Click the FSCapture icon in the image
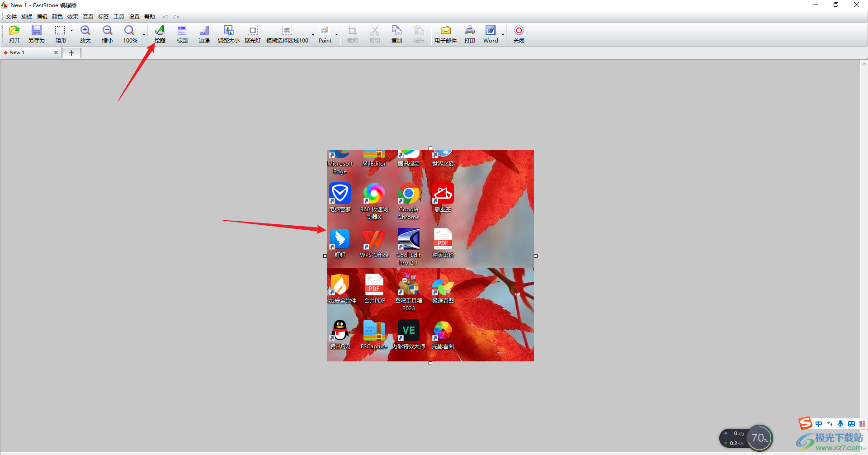Screen dimensions: 868x455 [x=374, y=331]
